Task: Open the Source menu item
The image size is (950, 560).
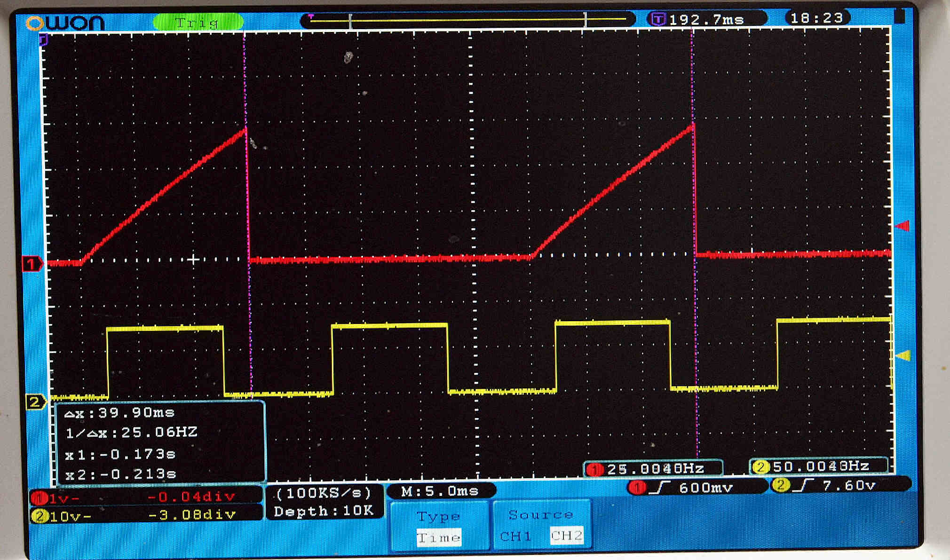Action: click(541, 515)
